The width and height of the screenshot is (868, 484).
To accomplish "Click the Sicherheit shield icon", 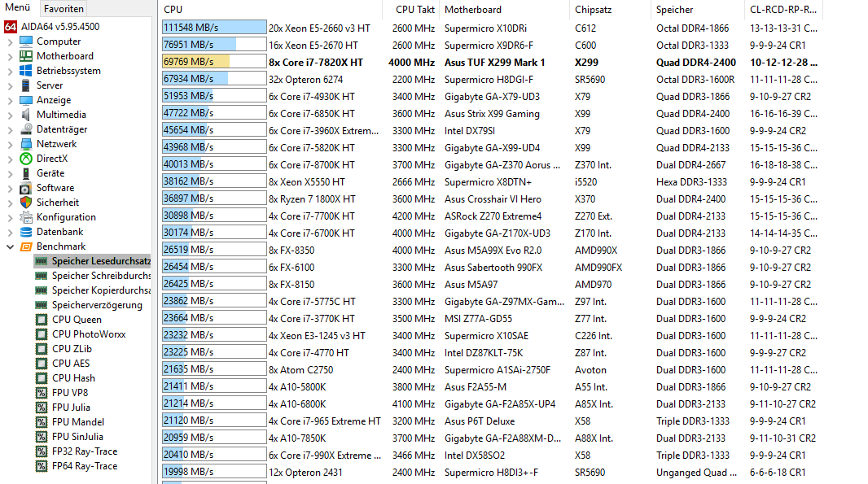I will [x=26, y=203].
